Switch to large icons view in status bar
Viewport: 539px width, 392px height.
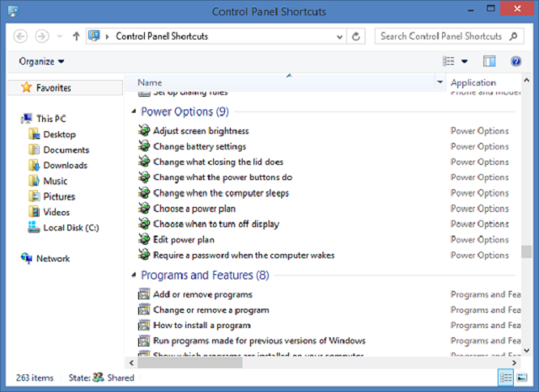526,378
